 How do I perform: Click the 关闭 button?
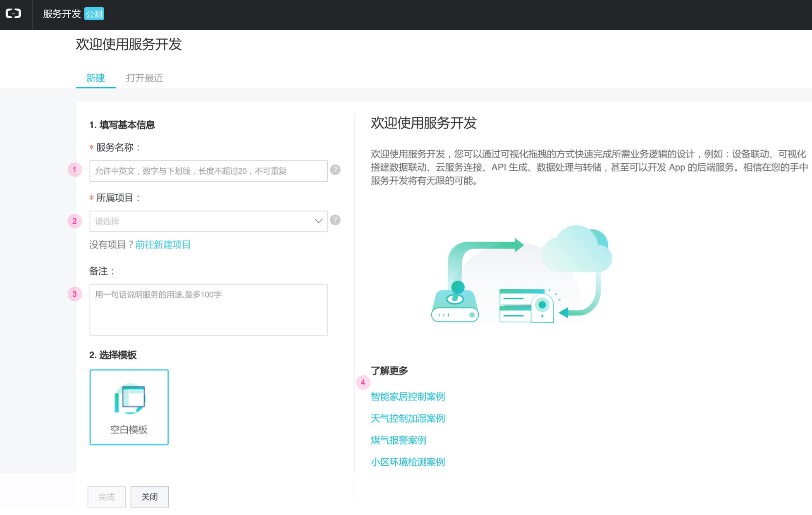click(150, 496)
